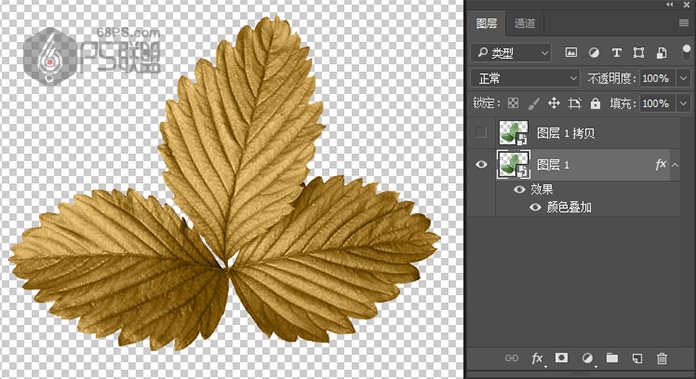Create new fill or adjustment layer
The height and width of the screenshot is (379, 696).
click(x=587, y=358)
